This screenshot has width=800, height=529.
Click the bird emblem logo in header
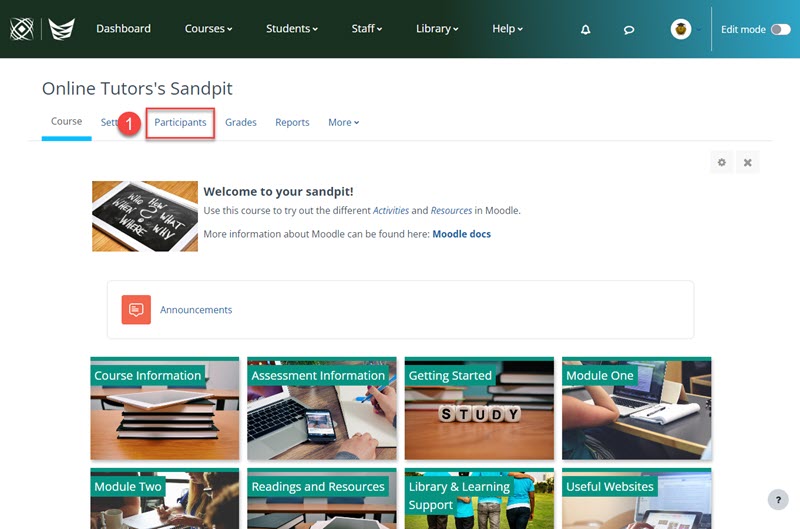(x=62, y=29)
